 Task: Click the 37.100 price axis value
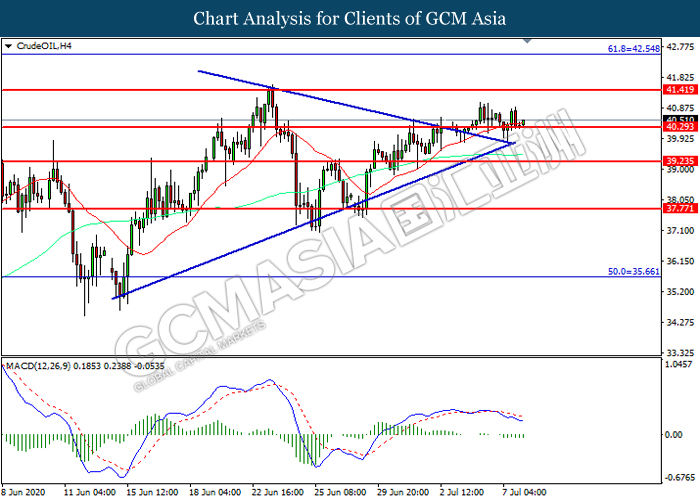tap(680, 231)
